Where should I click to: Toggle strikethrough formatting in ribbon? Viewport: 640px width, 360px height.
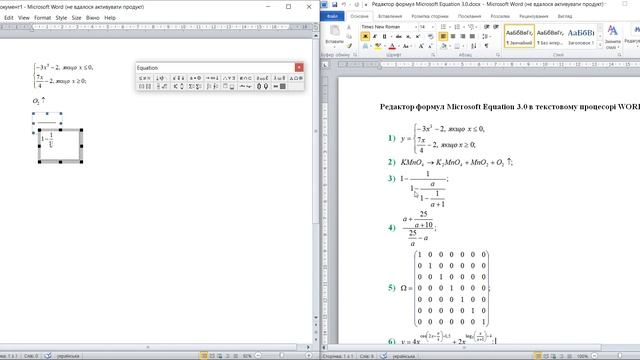(x=398, y=36)
